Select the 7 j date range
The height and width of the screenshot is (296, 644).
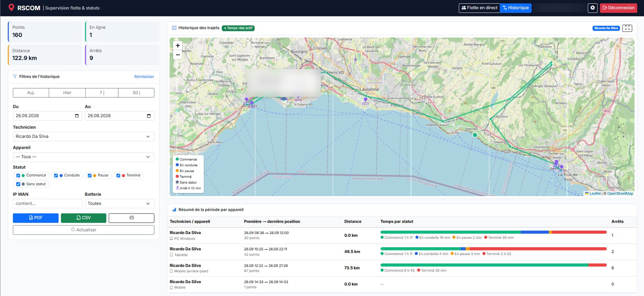tap(102, 93)
